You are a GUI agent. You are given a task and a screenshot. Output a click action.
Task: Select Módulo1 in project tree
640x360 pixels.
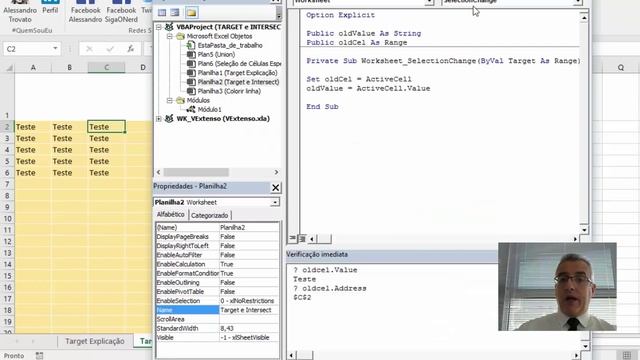tap(209, 109)
